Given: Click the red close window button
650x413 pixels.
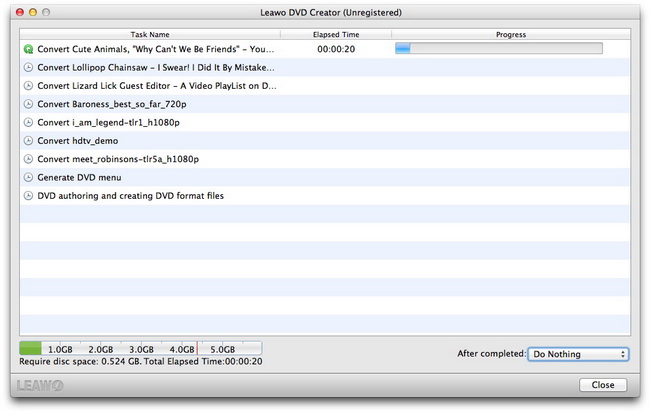Looking at the screenshot, I should pyautogui.click(x=19, y=12).
